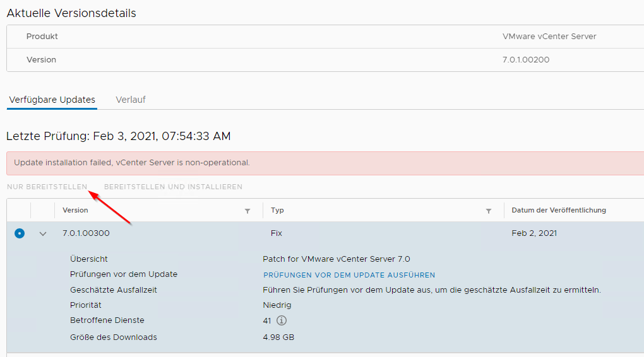Sort by the Typ column header

tap(277, 210)
